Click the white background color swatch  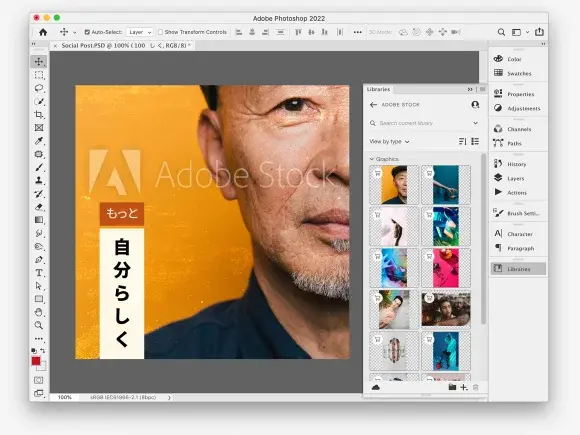(x=43, y=367)
